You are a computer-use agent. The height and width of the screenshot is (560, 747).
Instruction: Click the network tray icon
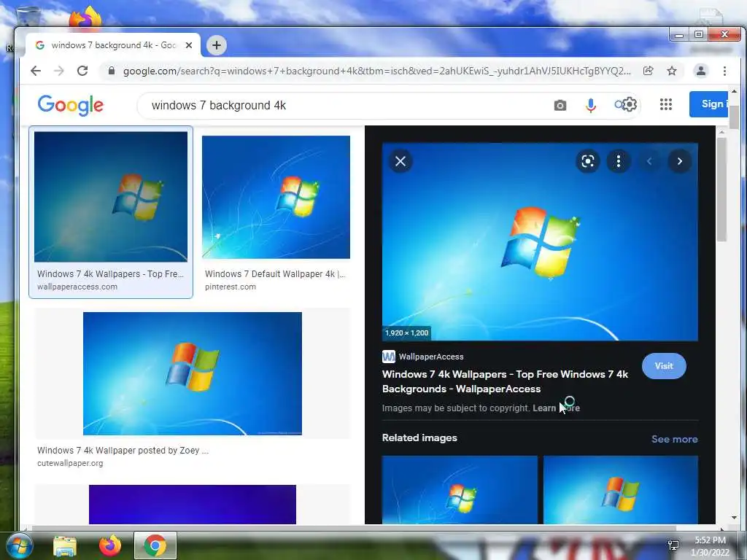click(x=673, y=545)
